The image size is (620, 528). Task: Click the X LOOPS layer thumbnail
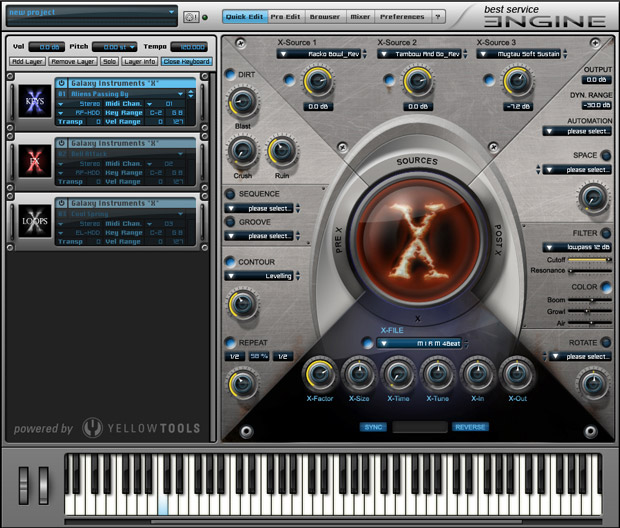(35, 221)
